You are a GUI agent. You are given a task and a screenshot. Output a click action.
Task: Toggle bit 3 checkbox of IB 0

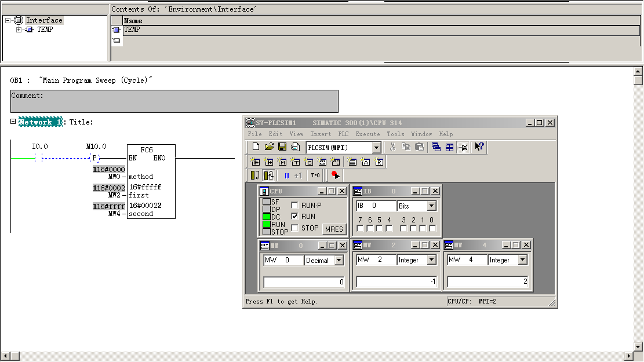coord(403,229)
